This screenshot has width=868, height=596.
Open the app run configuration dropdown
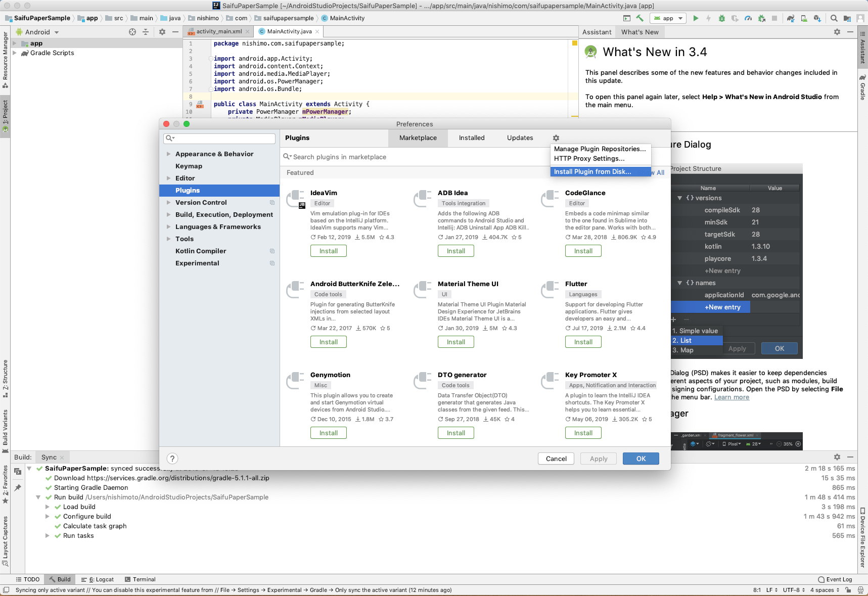click(669, 18)
